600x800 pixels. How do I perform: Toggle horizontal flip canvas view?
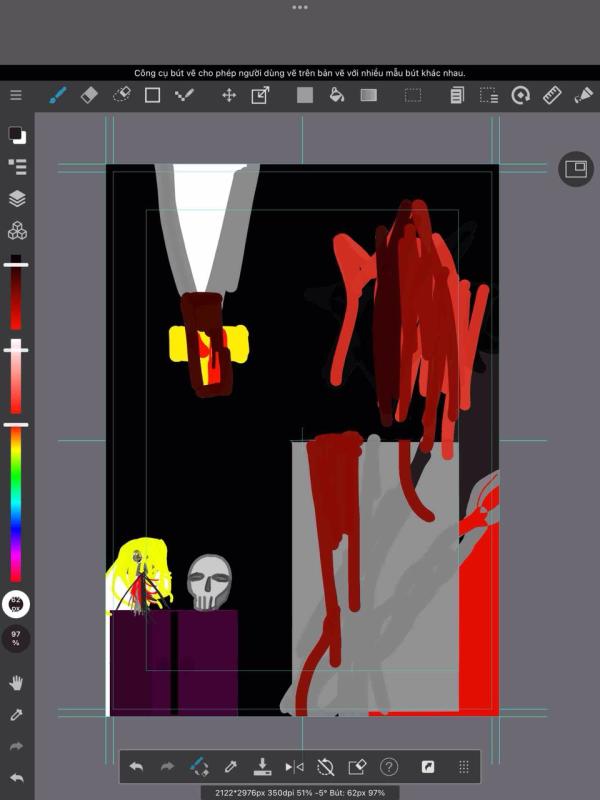pos(294,767)
